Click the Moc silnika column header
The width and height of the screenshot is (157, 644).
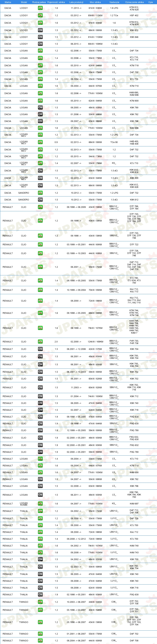click(95, 2)
